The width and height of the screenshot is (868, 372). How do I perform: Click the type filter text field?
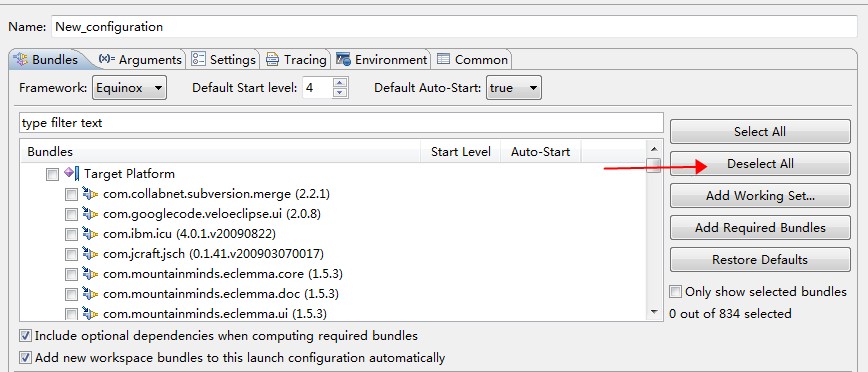pyautogui.click(x=341, y=123)
